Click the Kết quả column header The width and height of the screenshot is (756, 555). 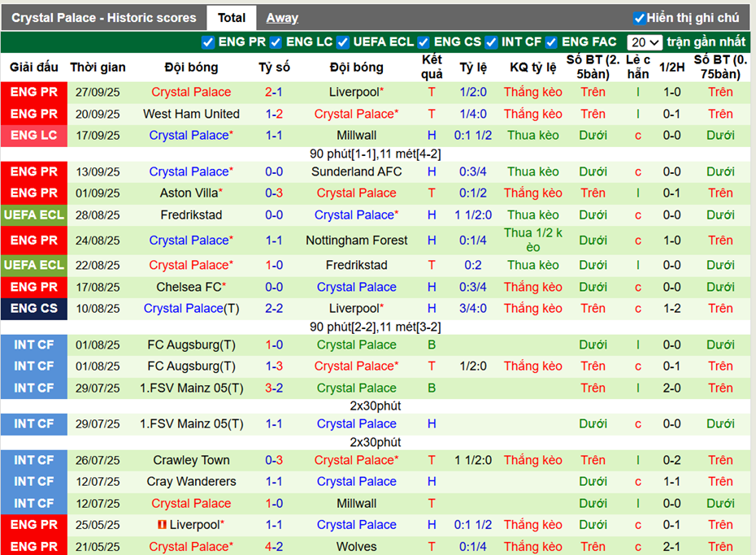tap(432, 67)
